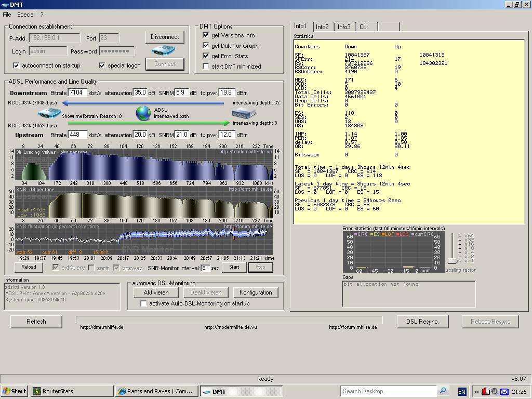Click the mail envelope icon in system tray
Screen dimensions: 532x399
(504, 391)
